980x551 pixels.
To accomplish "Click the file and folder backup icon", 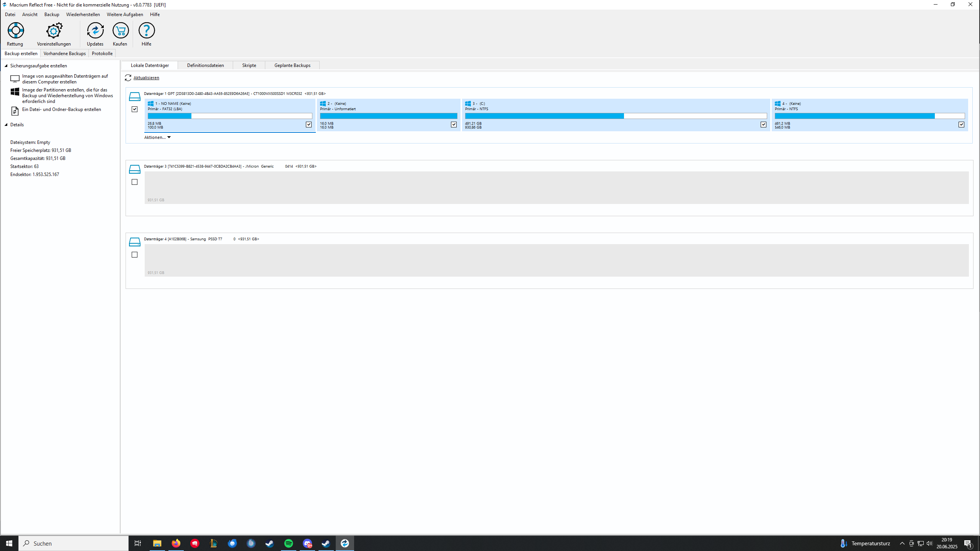I will 15,111.
